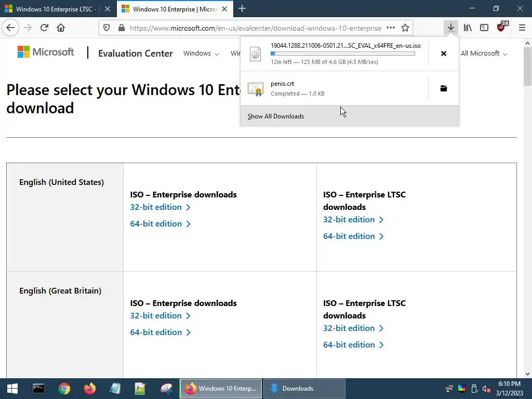Viewport: 532px width, 399px height.
Task: Launch the Snipping Tool taskbar icon
Action: click(x=166, y=389)
